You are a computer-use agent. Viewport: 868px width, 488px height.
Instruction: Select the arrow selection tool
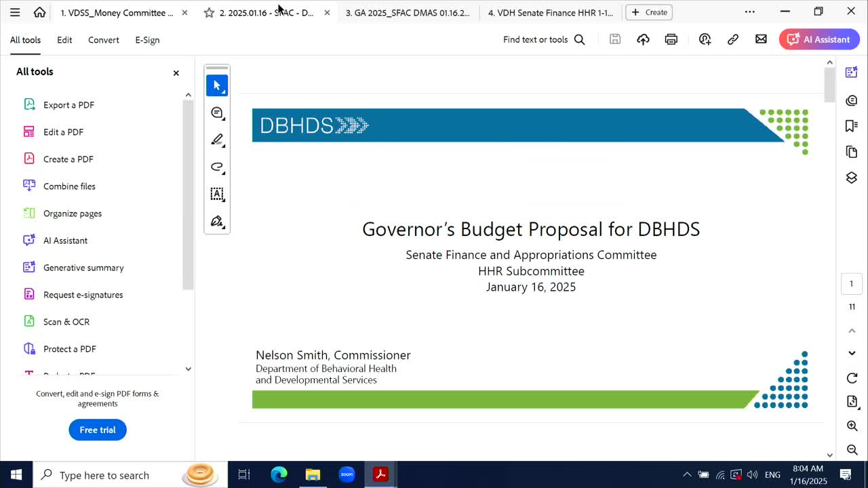click(x=217, y=85)
